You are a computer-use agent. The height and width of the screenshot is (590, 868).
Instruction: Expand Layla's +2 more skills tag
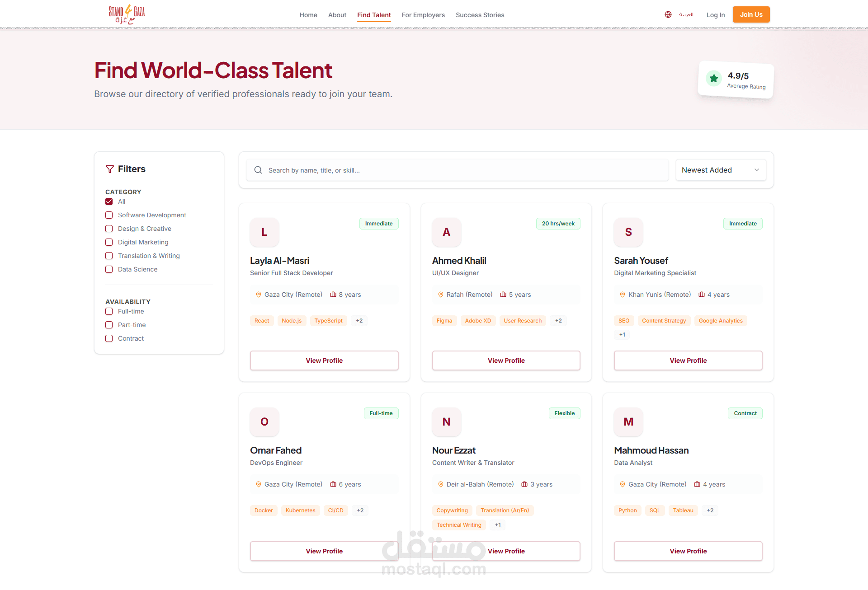coord(359,321)
